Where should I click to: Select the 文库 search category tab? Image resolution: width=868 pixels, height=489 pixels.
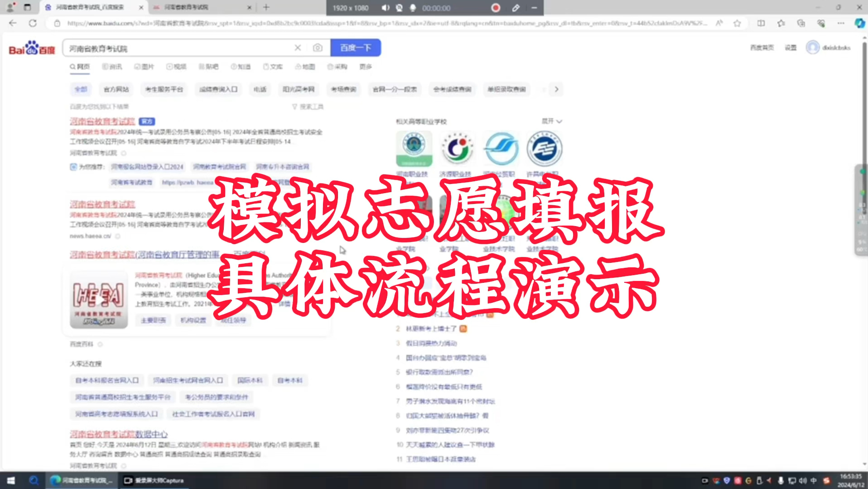coord(273,67)
